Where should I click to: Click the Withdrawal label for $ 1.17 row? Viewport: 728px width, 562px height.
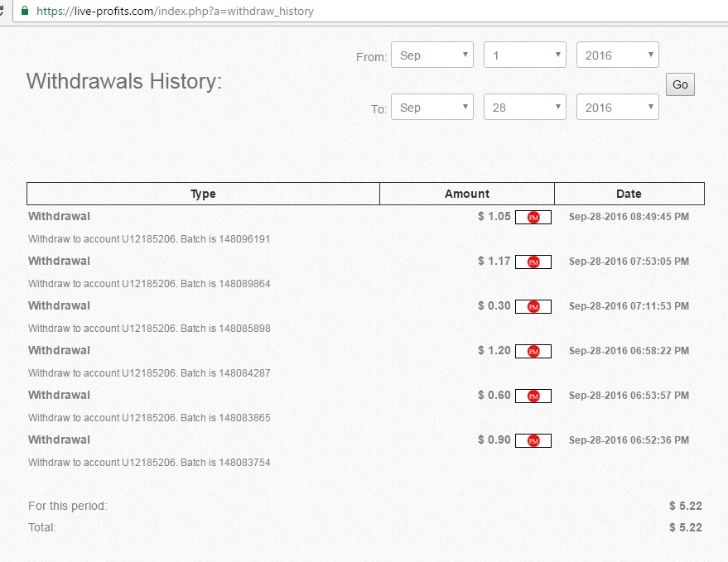click(59, 261)
